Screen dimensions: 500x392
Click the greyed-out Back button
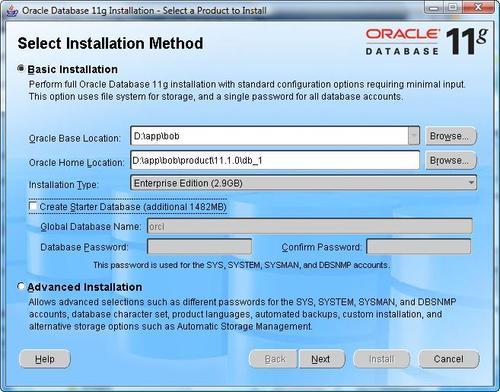click(274, 359)
